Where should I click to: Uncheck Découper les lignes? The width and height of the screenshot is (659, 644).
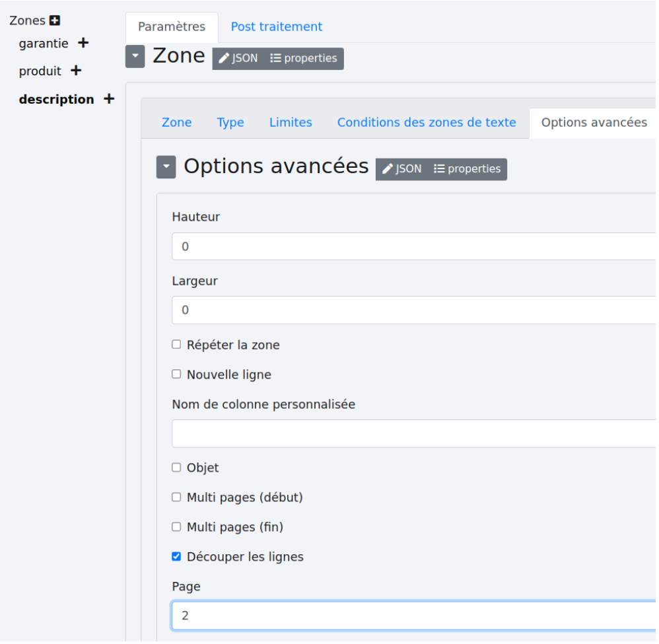[176, 557]
